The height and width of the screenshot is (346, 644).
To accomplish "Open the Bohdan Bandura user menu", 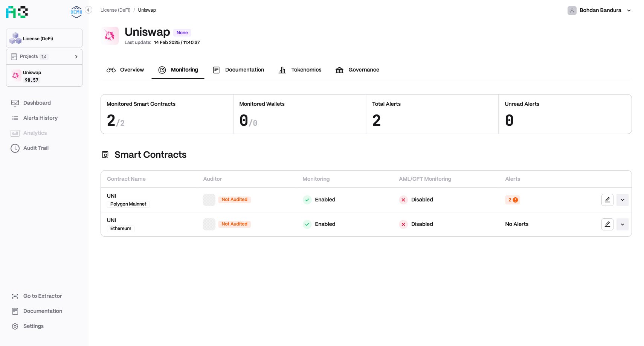I will click(599, 11).
